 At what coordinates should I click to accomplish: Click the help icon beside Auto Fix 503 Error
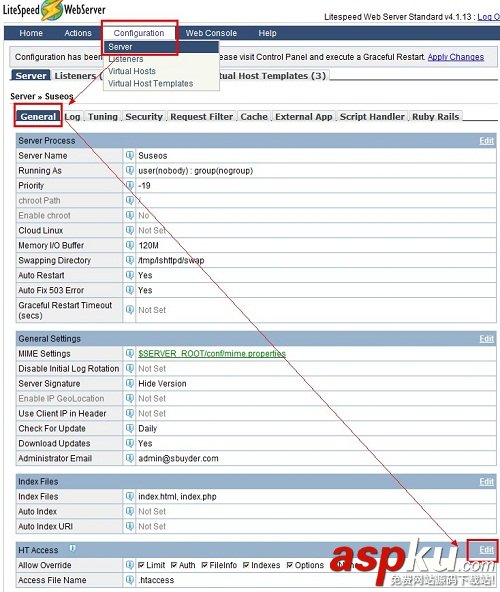(x=130, y=290)
